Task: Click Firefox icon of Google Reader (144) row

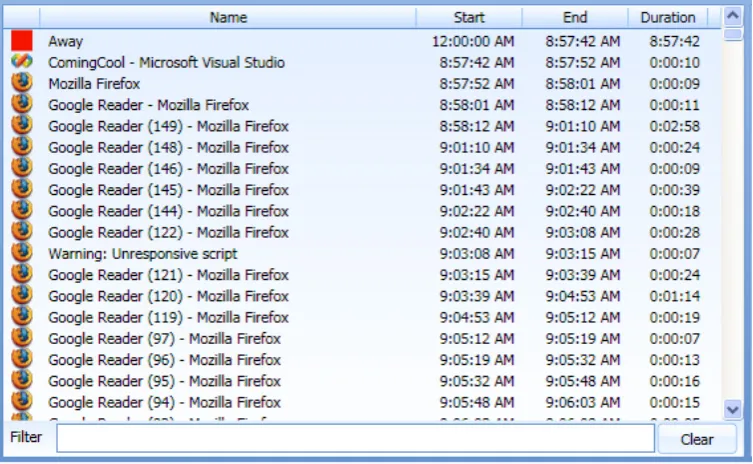Action: 22,210
